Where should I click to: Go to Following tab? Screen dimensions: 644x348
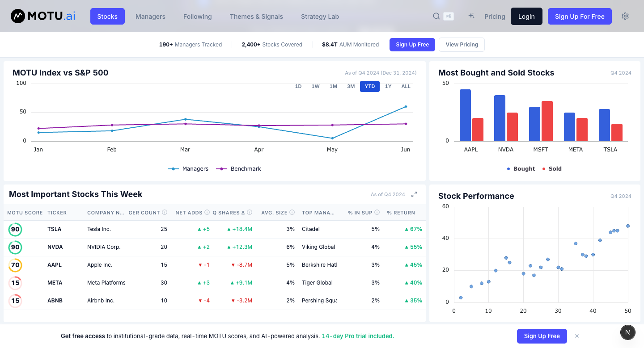tap(198, 17)
